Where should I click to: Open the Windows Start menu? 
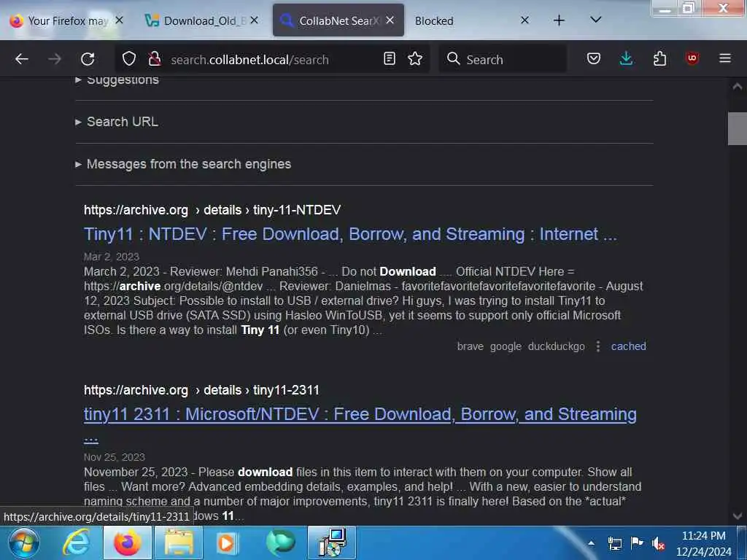[x=24, y=543]
